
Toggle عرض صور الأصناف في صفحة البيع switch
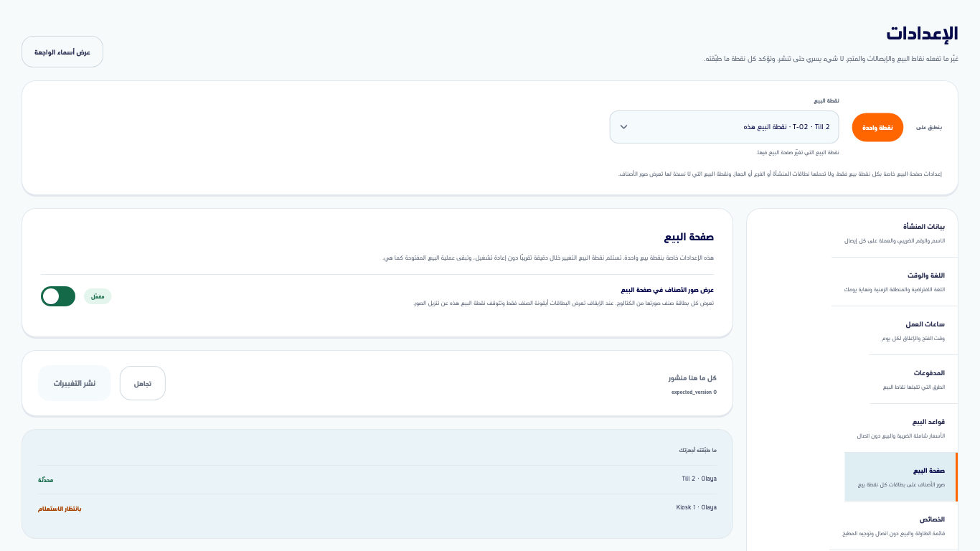point(58,296)
